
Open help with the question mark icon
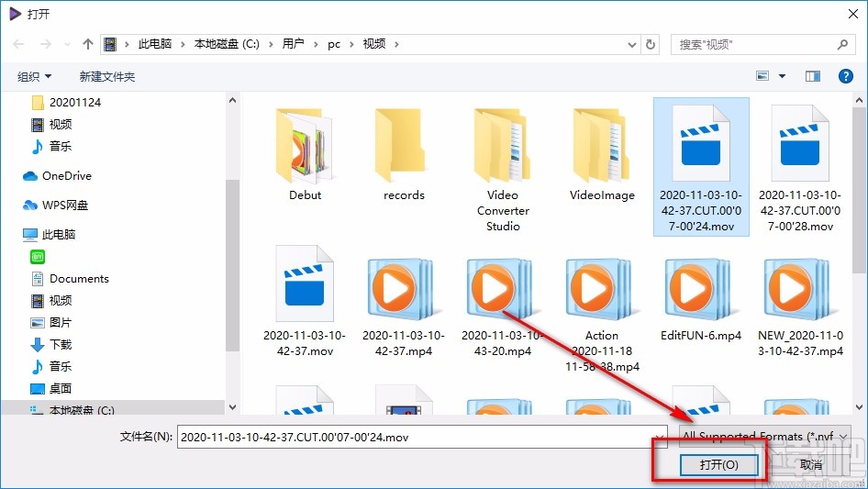[845, 76]
